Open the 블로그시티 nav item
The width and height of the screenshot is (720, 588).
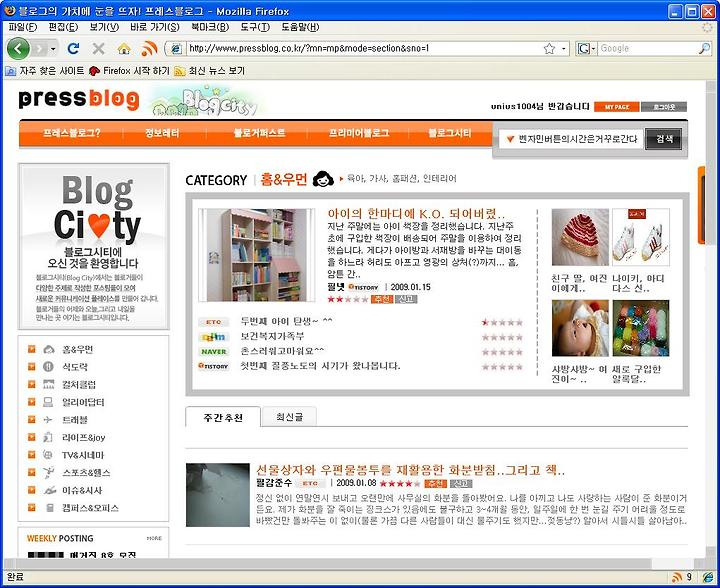[450, 133]
